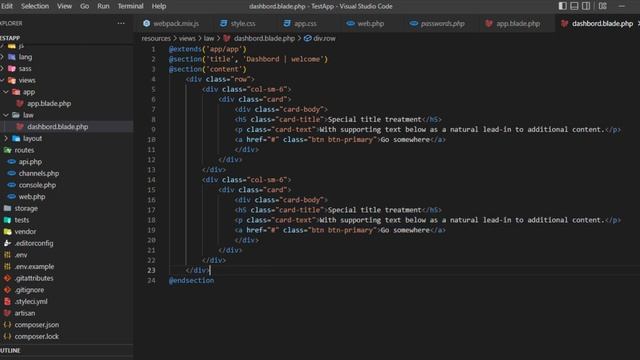Click the routes folder icon
Image resolution: width=640 pixels, height=360 pixels.
[x=8, y=150]
